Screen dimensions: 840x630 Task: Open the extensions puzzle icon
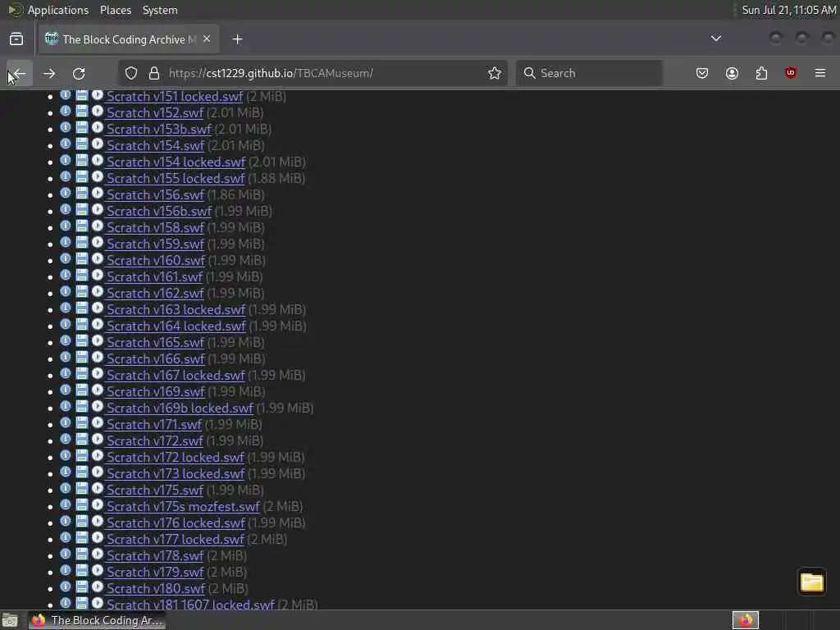(x=761, y=73)
